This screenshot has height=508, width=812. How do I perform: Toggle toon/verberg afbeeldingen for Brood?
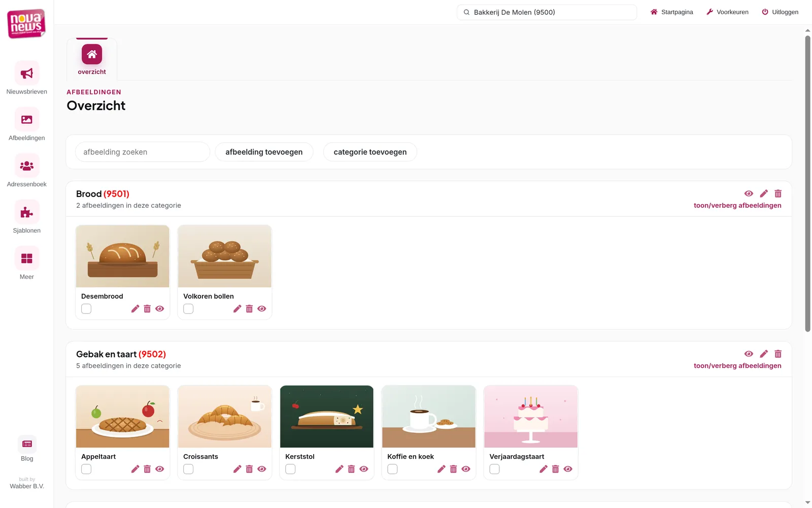pos(737,206)
